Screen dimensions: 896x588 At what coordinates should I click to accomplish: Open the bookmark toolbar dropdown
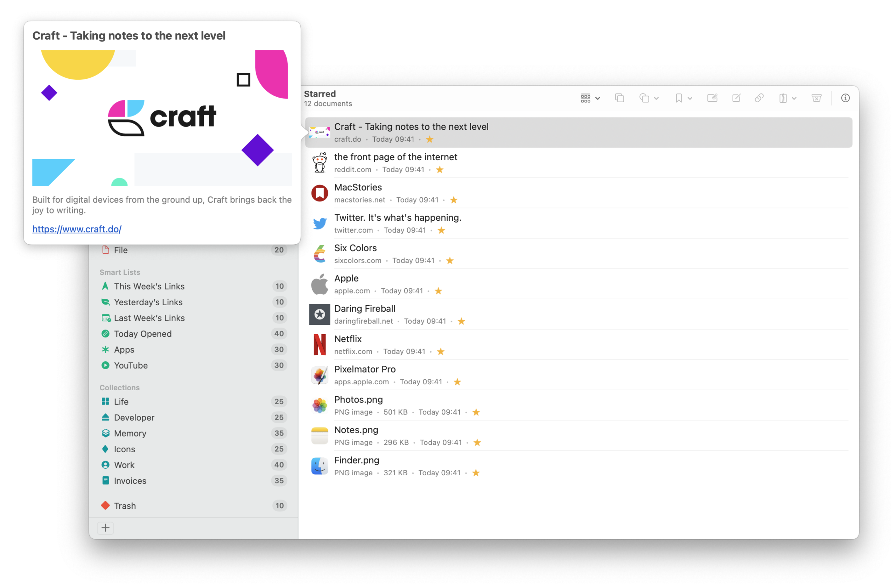683,98
